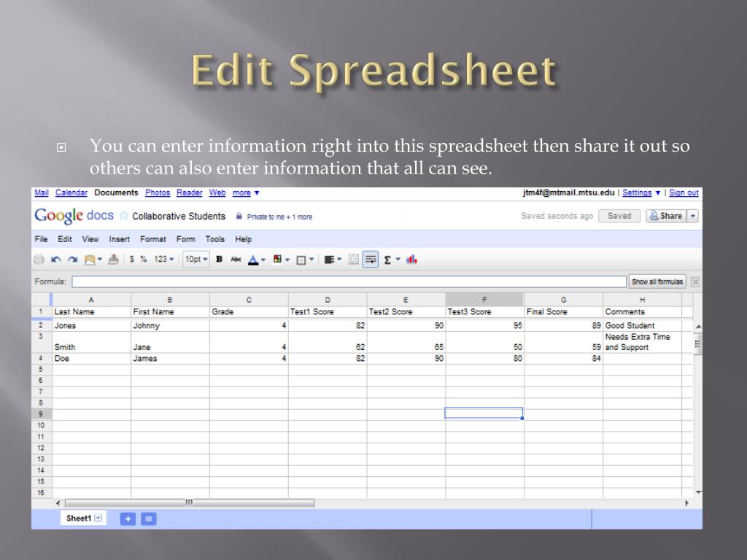Open the Share button dropdown arrow

(693, 216)
